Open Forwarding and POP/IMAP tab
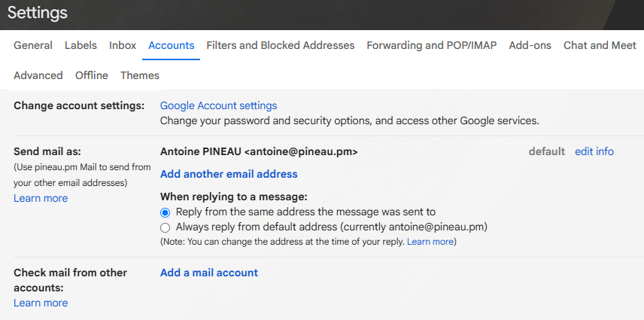 pyautogui.click(x=432, y=45)
